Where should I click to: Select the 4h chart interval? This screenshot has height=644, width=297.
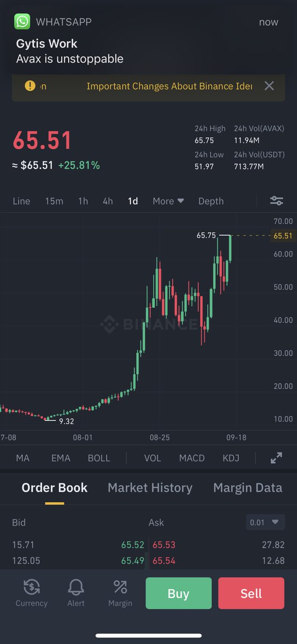108,201
